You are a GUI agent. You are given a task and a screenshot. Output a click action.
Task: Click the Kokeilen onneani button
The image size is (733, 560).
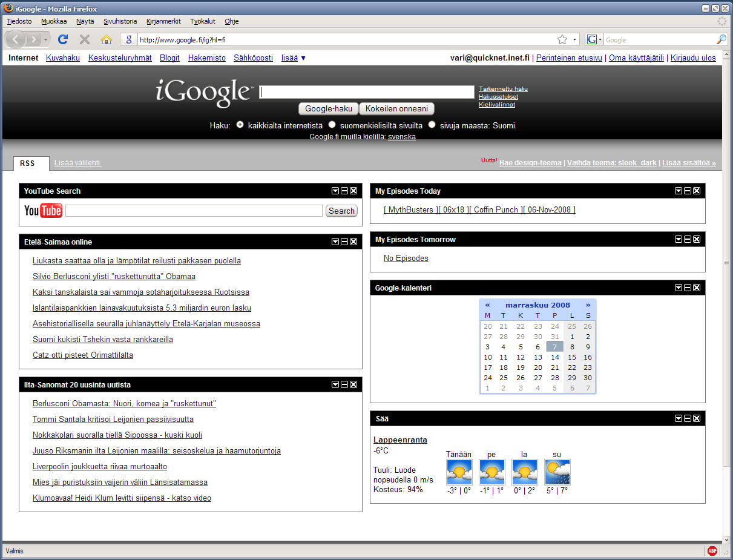pos(397,109)
